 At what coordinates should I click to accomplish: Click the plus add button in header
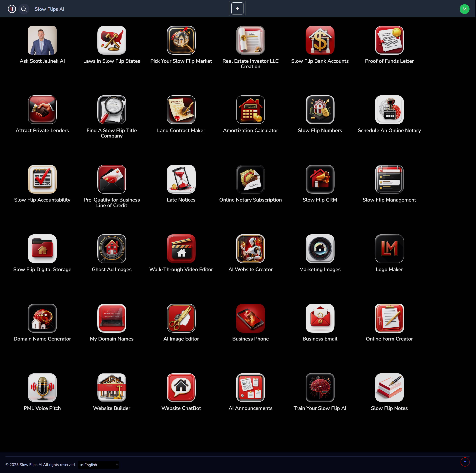point(237,9)
